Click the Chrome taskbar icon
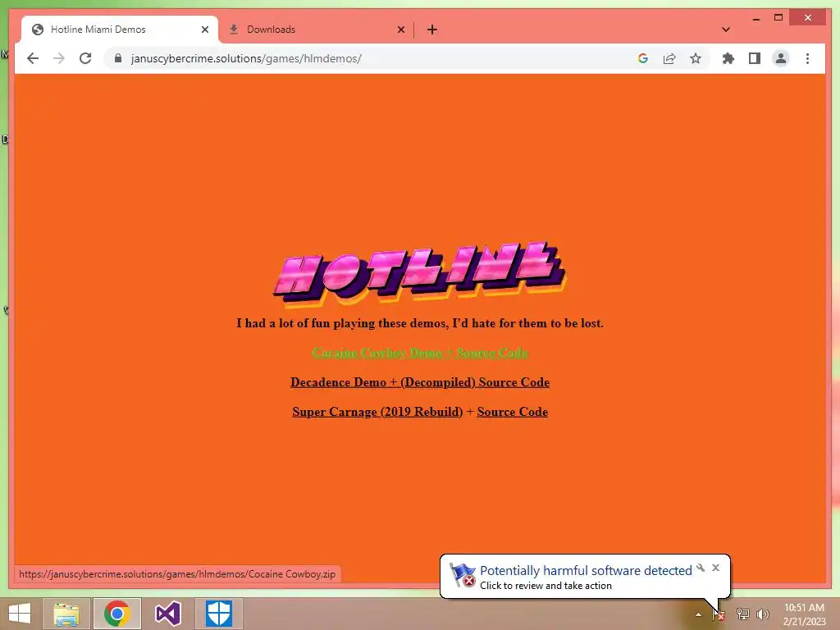 [117, 614]
